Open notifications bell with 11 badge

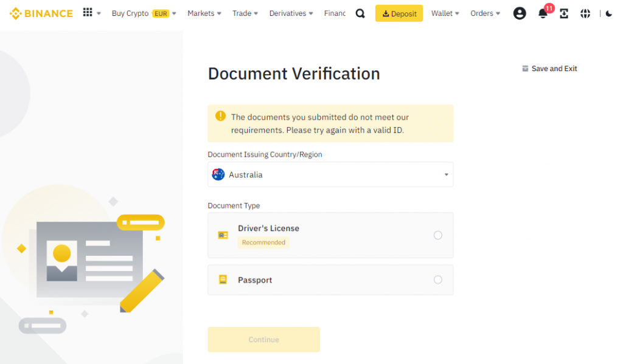pyautogui.click(x=543, y=13)
